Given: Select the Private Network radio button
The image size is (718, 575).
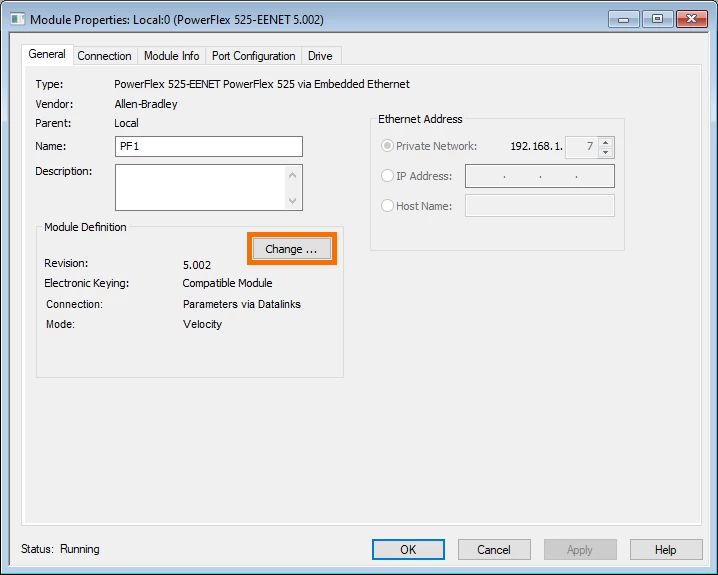Looking at the screenshot, I should tap(387, 146).
